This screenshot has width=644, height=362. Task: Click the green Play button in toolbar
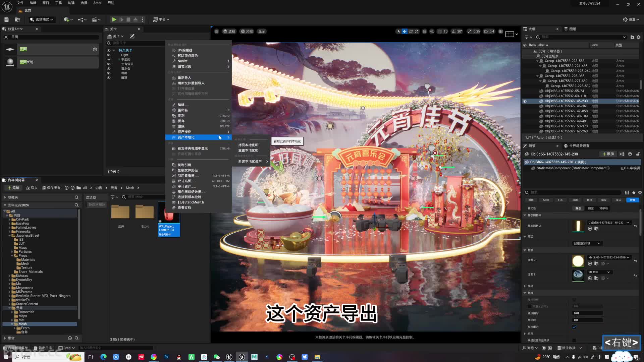pyautogui.click(x=114, y=19)
